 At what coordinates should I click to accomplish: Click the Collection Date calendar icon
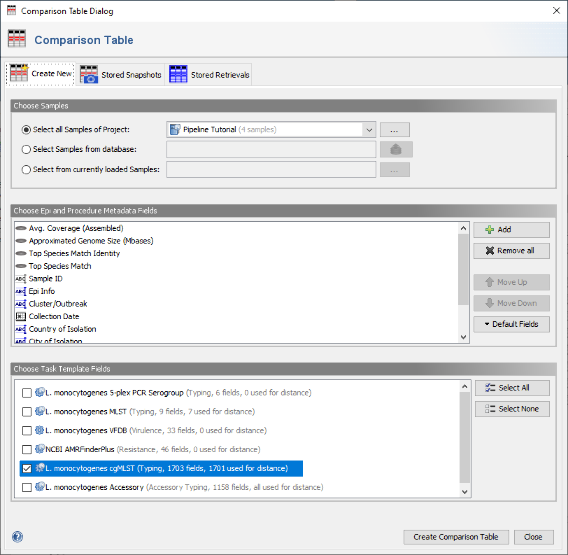(21, 316)
